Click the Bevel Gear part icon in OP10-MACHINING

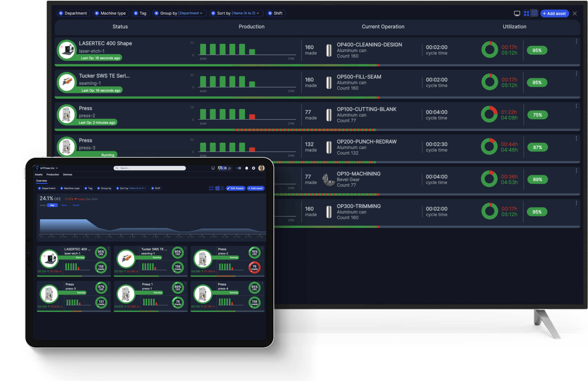(329, 180)
